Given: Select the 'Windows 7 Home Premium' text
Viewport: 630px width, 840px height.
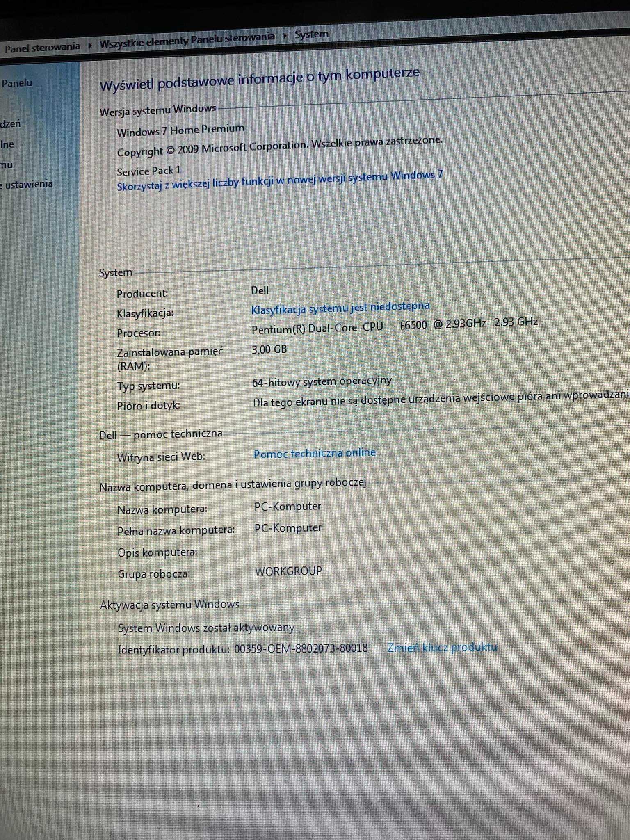Looking at the screenshot, I should pyautogui.click(x=180, y=130).
